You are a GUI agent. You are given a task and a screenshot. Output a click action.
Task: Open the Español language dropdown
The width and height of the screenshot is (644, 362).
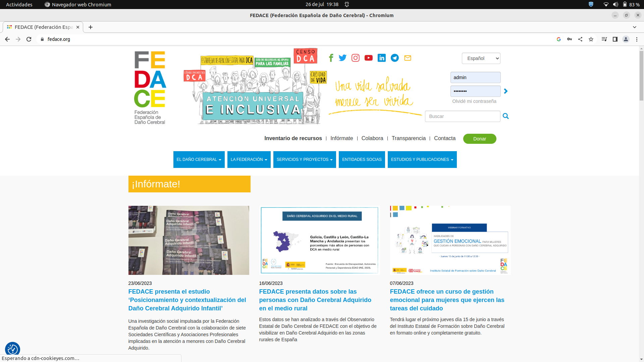pyautogui.click(x=481, y=58)
